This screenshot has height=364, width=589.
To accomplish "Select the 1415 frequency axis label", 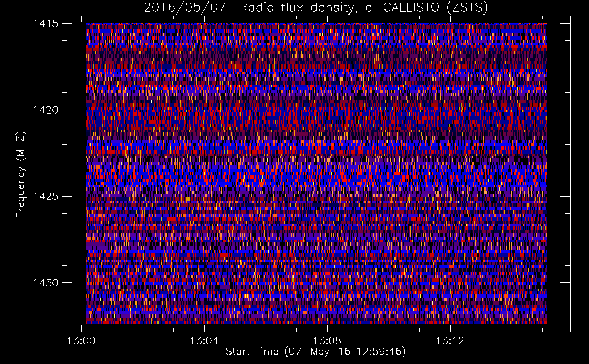I will tap(46, 24).
